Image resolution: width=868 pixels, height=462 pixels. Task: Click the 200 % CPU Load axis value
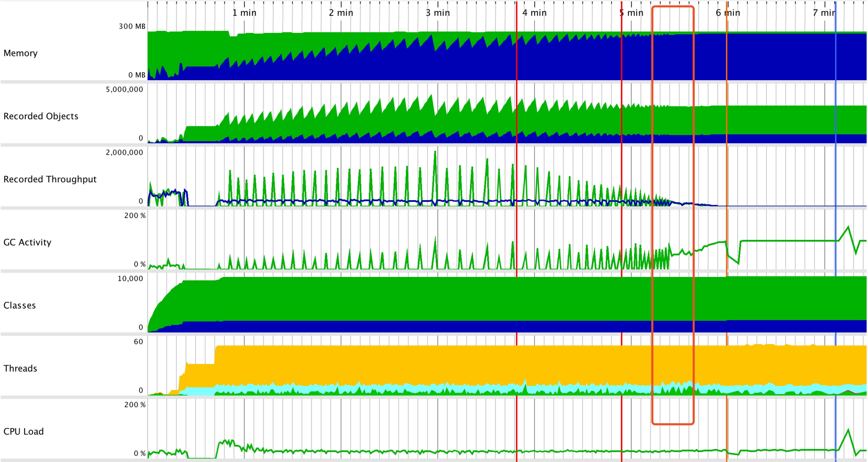click(x=135, y=404)
